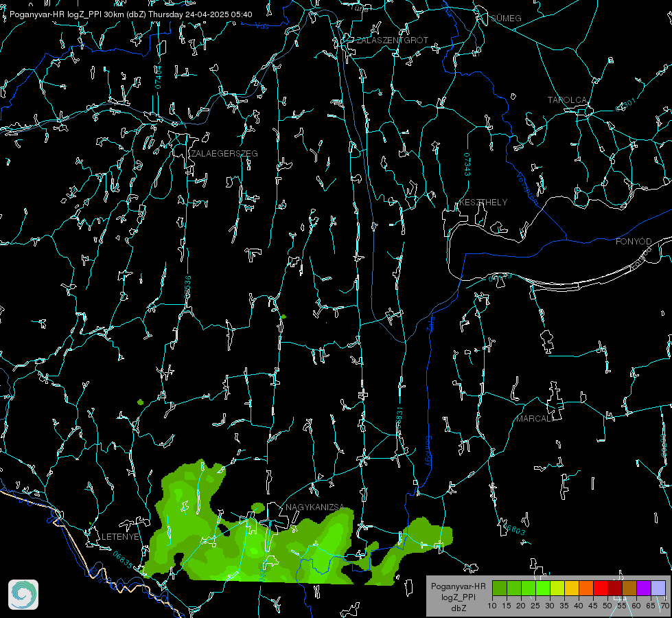
Task: Click the lavender 65–70 dBZ swatch
Action: (x=658, y=588)
